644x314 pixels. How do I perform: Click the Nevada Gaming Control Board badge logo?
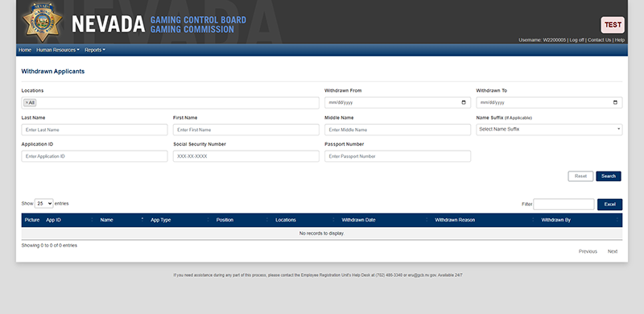[x=43, y=22]
